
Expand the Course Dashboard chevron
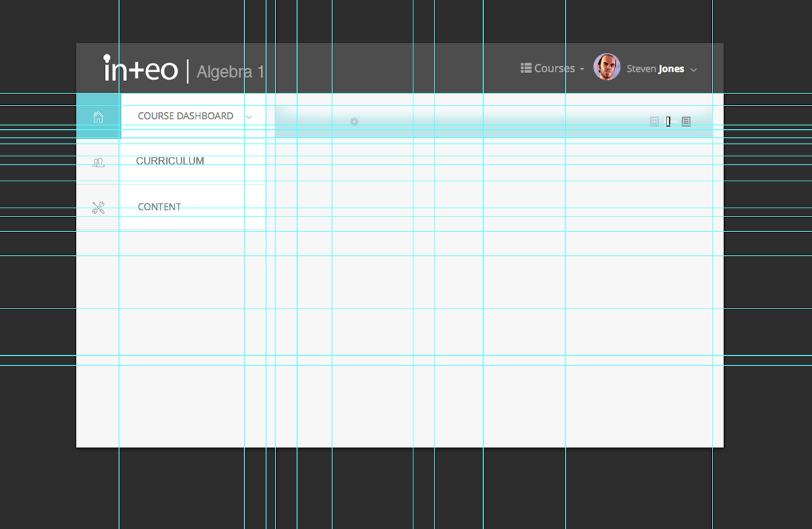coord(249,117)
